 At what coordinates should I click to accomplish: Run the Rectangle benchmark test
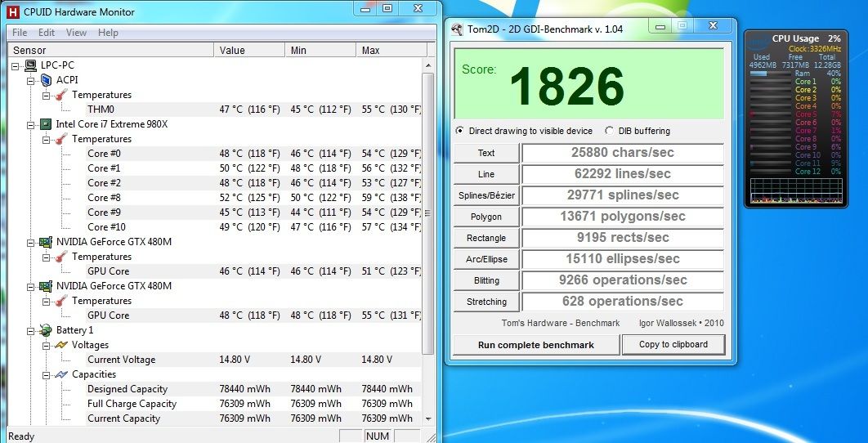[486, 238]
